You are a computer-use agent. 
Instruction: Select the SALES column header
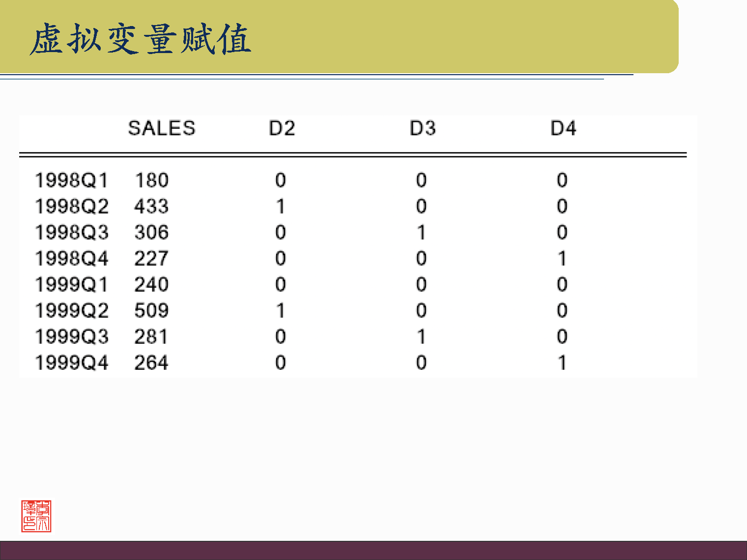(162, 128)
